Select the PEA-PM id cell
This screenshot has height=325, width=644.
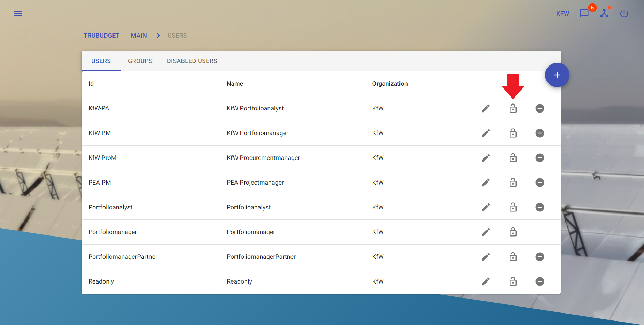(x=100, y=183)
